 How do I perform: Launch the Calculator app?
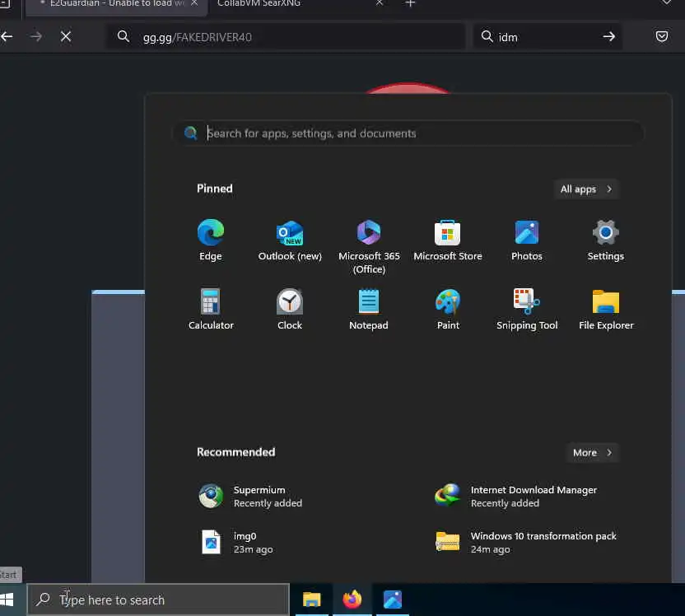coord(211,310)
